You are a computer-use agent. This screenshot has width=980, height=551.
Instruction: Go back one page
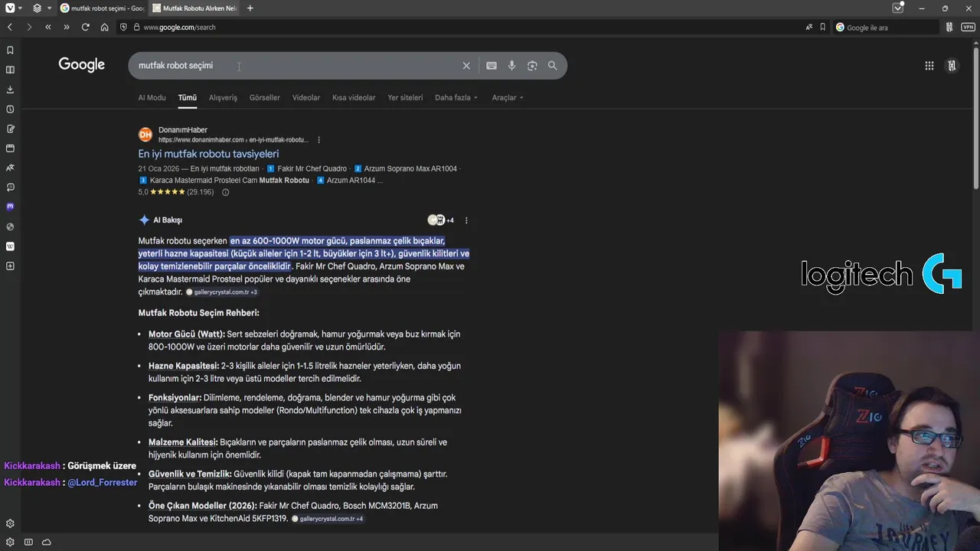[x=10, y=27]
